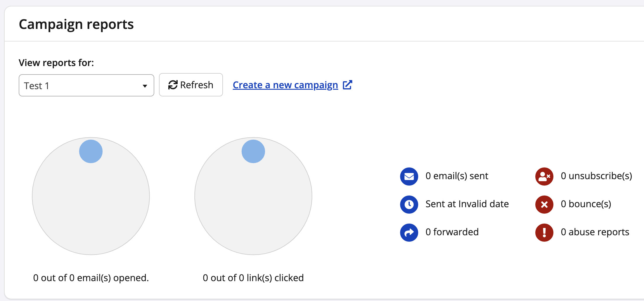Click the Campaign reports heading
The image size is (644, 301).
pos(76,24)
